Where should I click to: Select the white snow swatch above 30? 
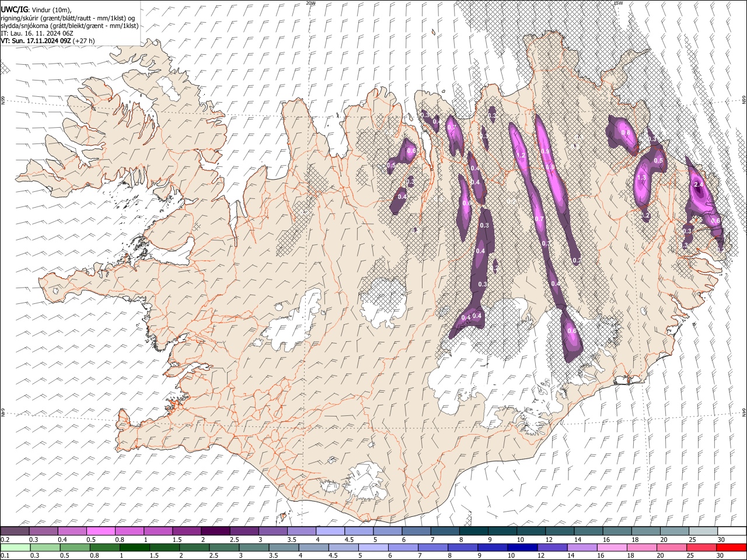[732, 531]
